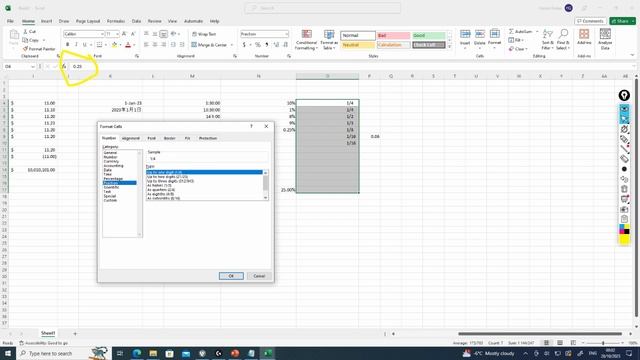Click the Format Painter brush icon
The height and width of the screenshot is (360, 640).
[x=25, y=49]
